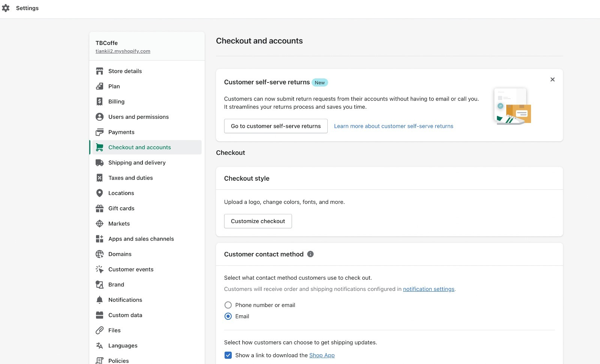Click the New badge on returns card
This screenshot has width=600, height=364.
click(320, 82)
